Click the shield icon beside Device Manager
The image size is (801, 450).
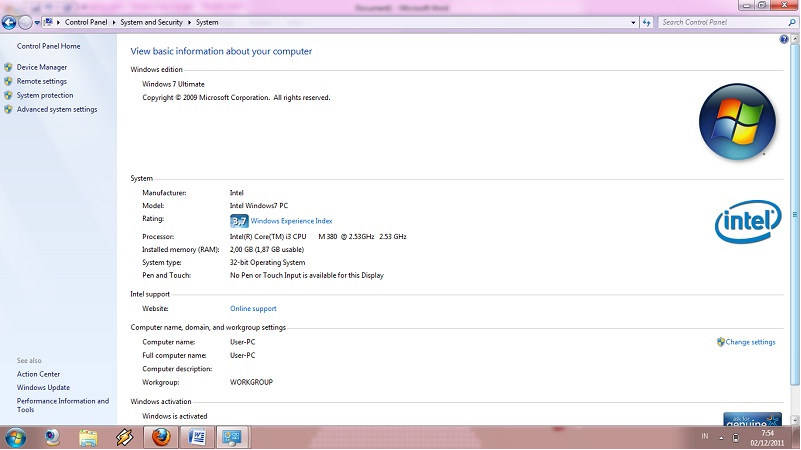8,67
